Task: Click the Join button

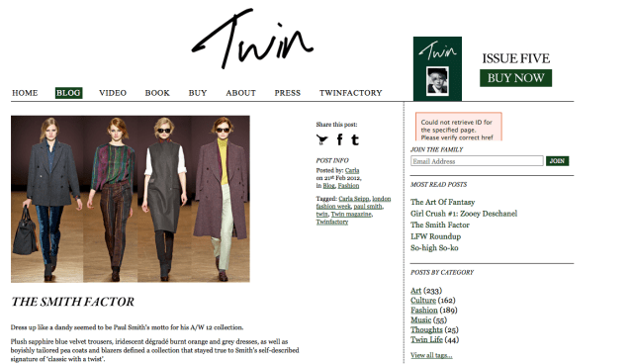Action: [x=557, y=161]
